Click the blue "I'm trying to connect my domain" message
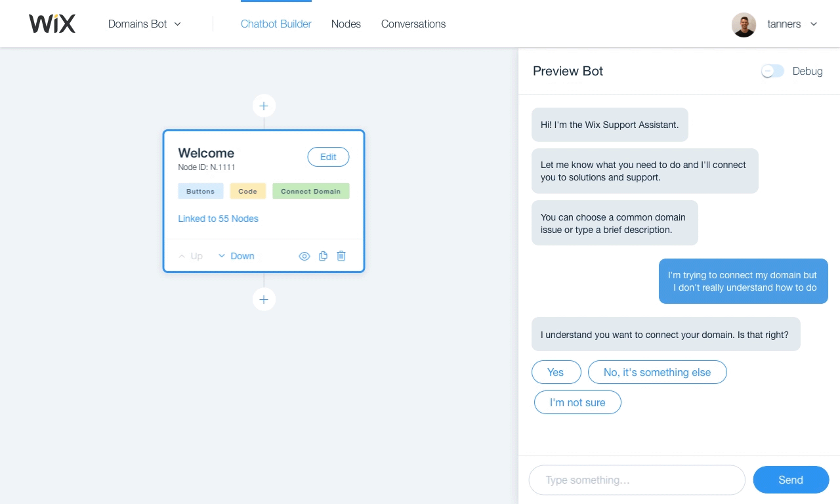The image size is (840, 504). [743, 281]
